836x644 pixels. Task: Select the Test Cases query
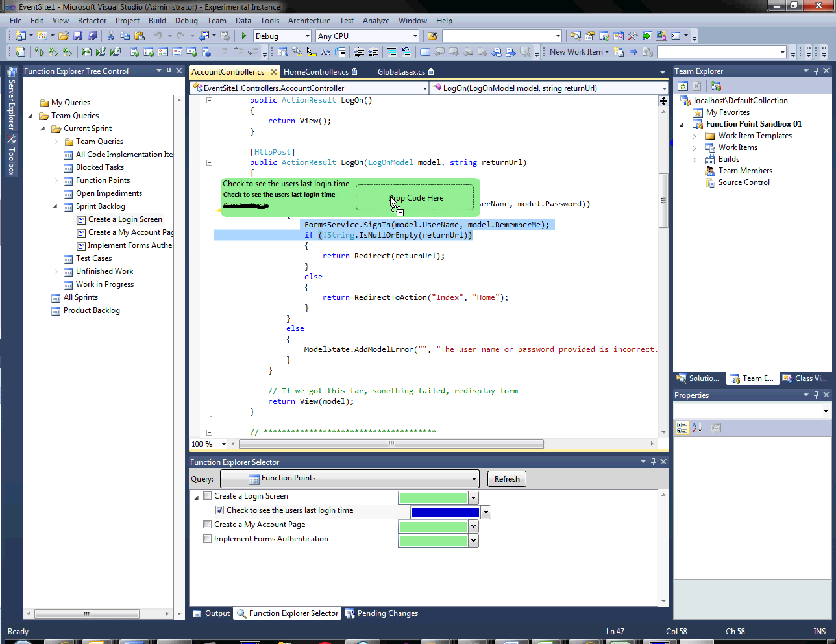coord(93,258)
